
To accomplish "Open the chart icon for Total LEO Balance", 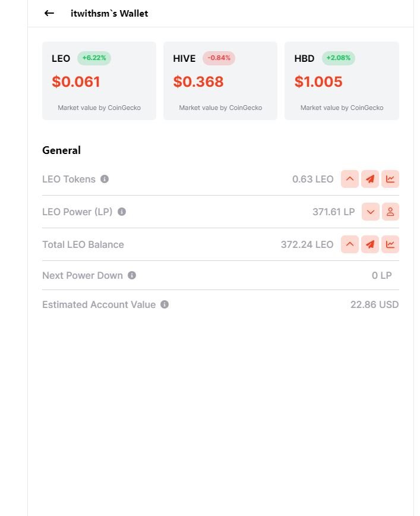I will pos(390,244).
